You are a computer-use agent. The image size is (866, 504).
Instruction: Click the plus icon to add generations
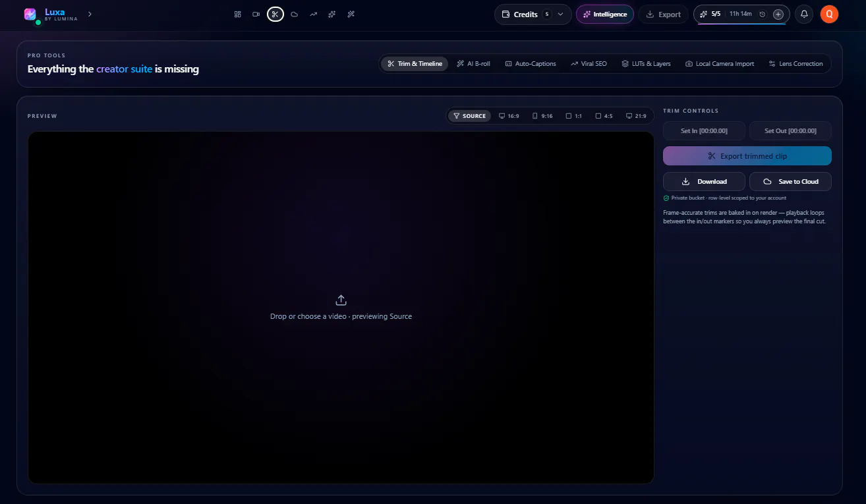pos(778,14)
